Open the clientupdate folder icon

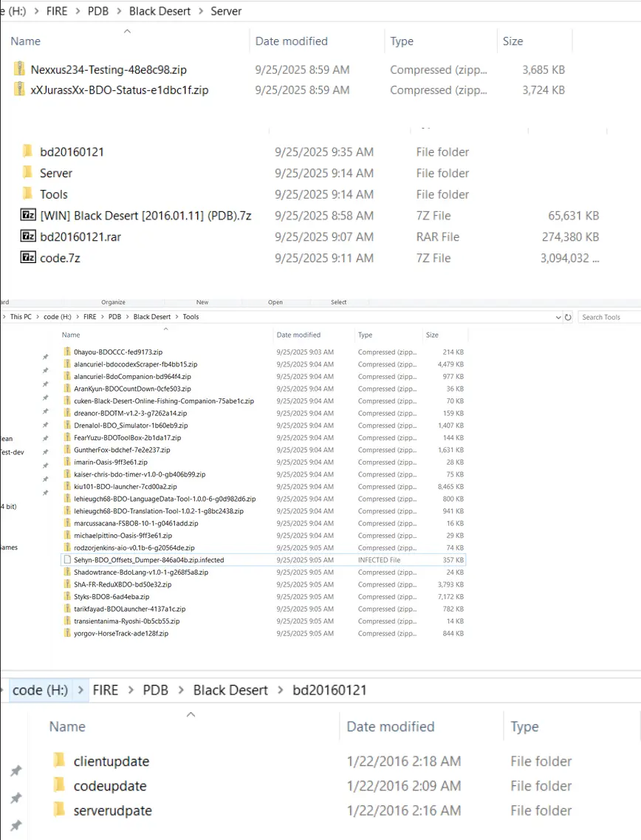59,760
